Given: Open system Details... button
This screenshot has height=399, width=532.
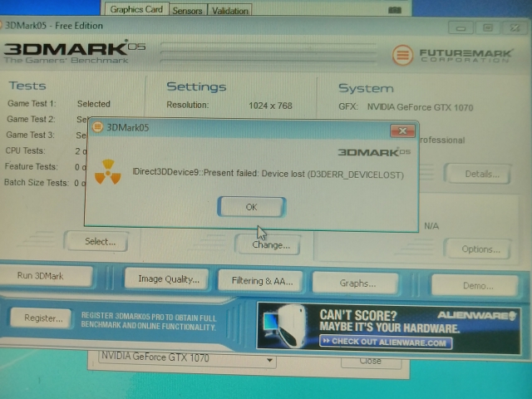Looking at the screenshot, I should click(x=479, y=174).
